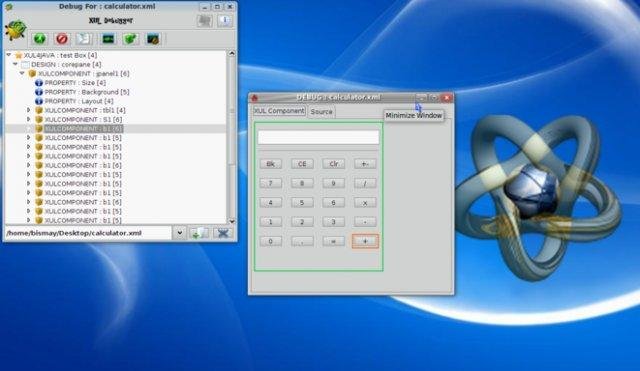
Task: Click the document step icon in debugger toolbar
Action: coord(84,39)
